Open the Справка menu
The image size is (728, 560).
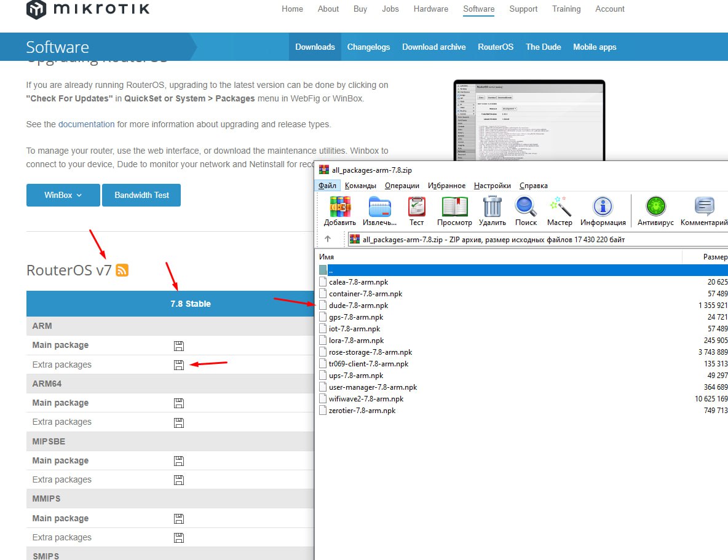[x=534, y=185]
